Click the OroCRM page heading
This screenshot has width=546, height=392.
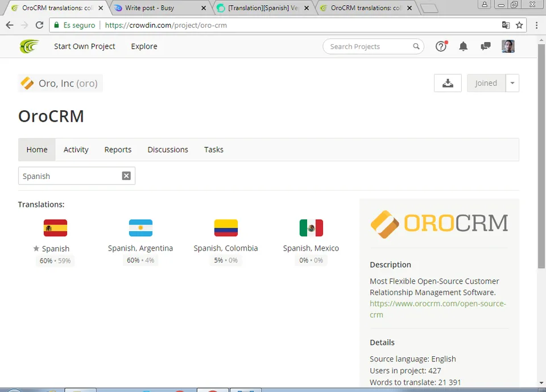(x=51, y=116)
